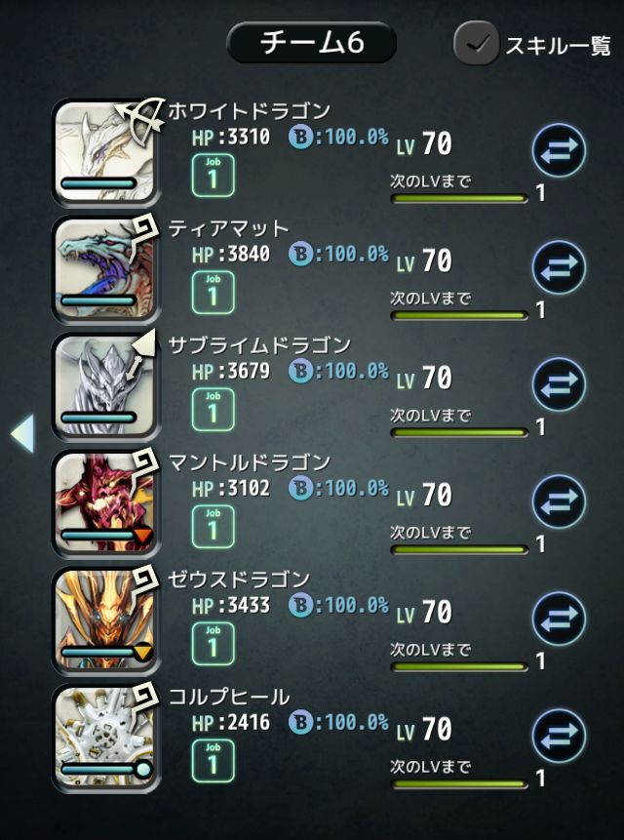Open サブライムドラゴン portrait thumbnail
The image size is (624, 840).
click(x=106, y=386)
